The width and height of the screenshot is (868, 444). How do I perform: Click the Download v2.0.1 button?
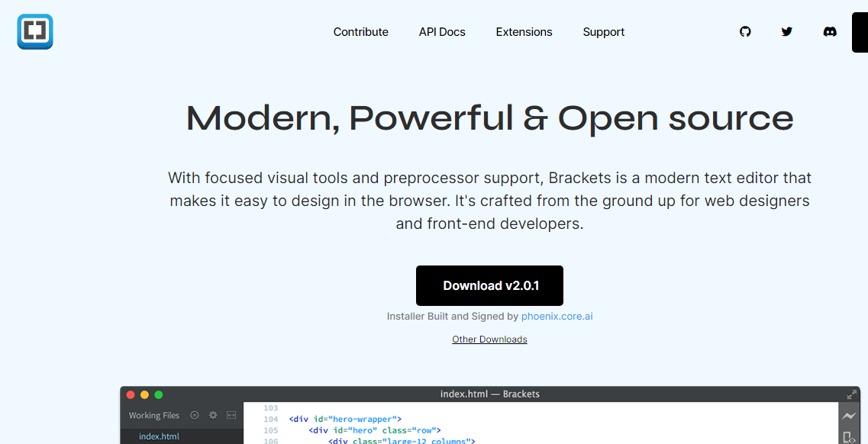click(490, 286)
